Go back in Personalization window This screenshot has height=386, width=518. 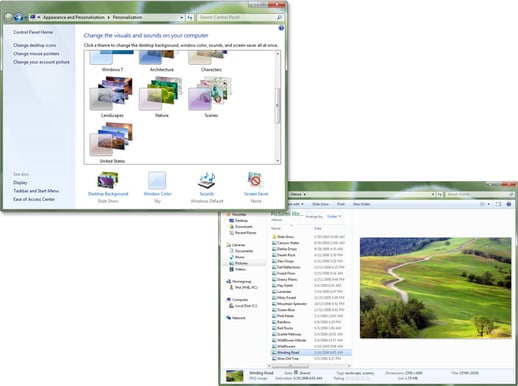pos(9,17)
